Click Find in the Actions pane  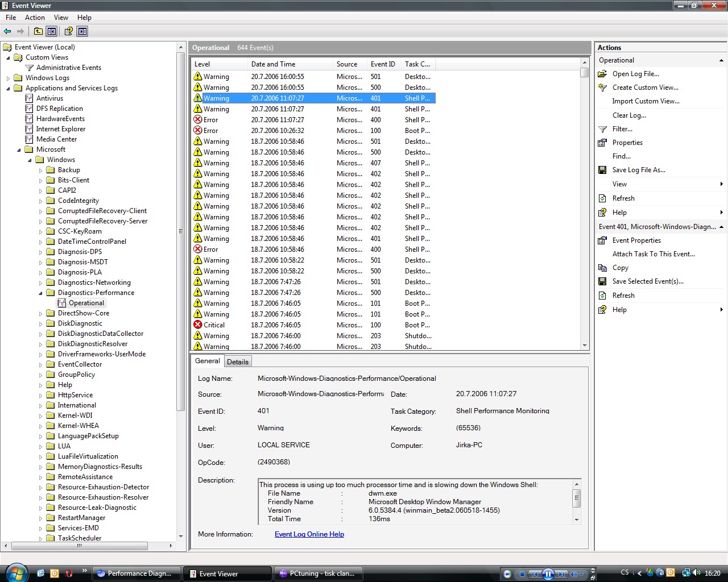tap(621, 156)
